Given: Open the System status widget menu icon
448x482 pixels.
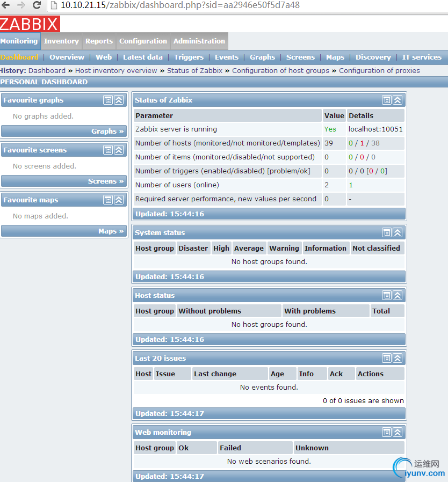Looking at the screenshot, I should [x=386, y=232].
